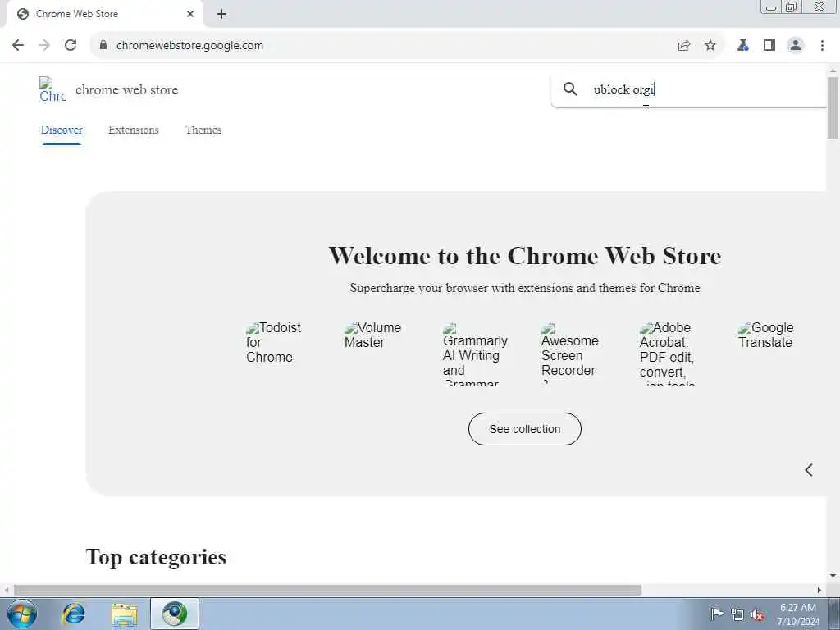Click the scroll down arrow
This screenshot has height=630, width=840.
pos(833,576)
